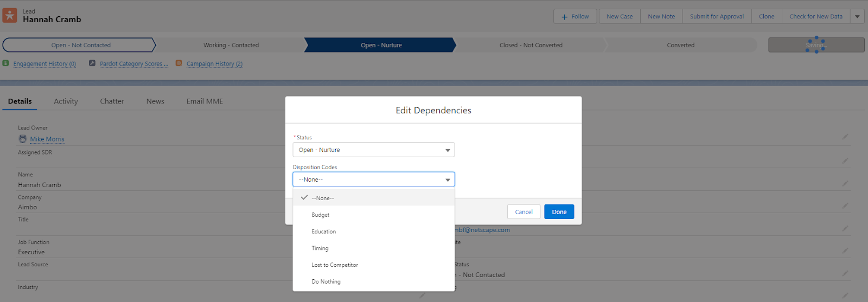
Task: Click the netscape.com email link
Action: (x=482, y=230)
